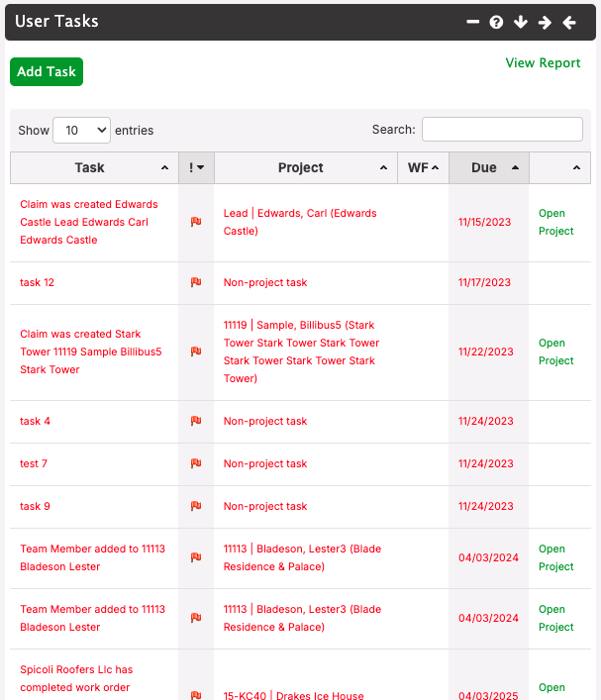Click flag on Spicoli Roofers work order row
The width and height of the screenshot is (601, 700).
tap(196, 695)
